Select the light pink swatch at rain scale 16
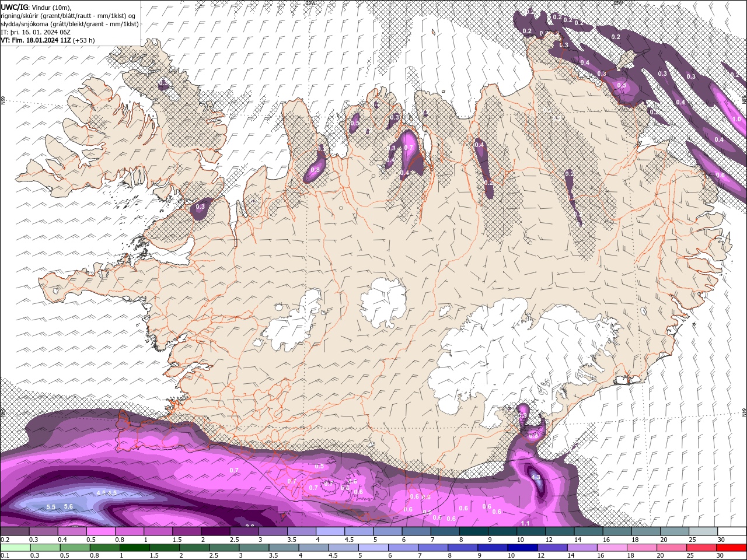747x560 pixels. point(612,547)
